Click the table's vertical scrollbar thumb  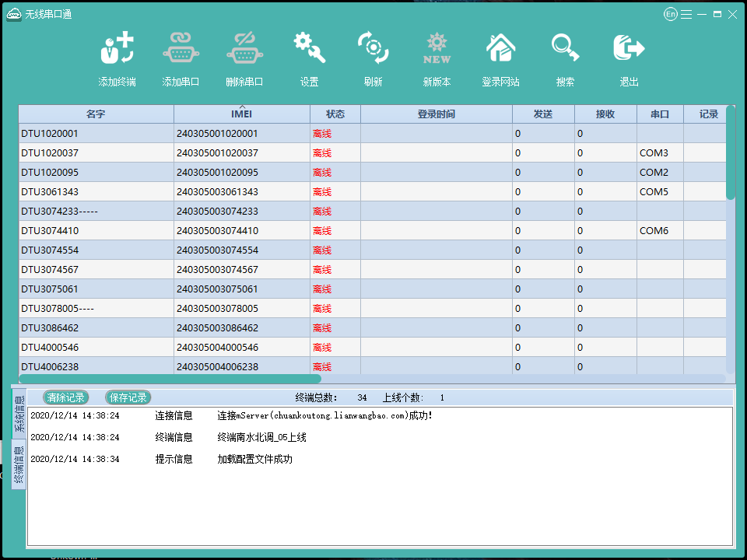tap(731, 152)
